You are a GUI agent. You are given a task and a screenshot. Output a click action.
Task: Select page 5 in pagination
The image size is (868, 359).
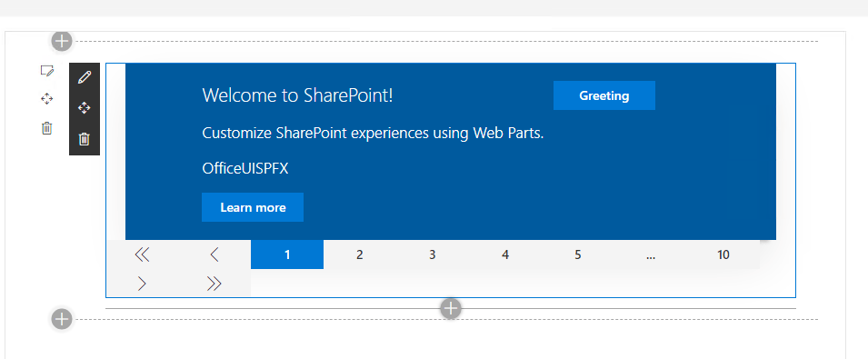click(578, 254)
